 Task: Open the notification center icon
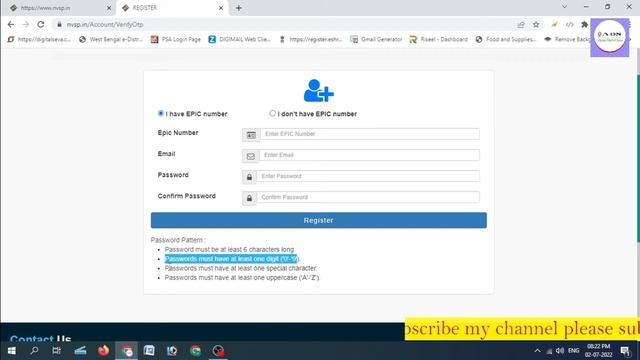click(x=625, y=351)
